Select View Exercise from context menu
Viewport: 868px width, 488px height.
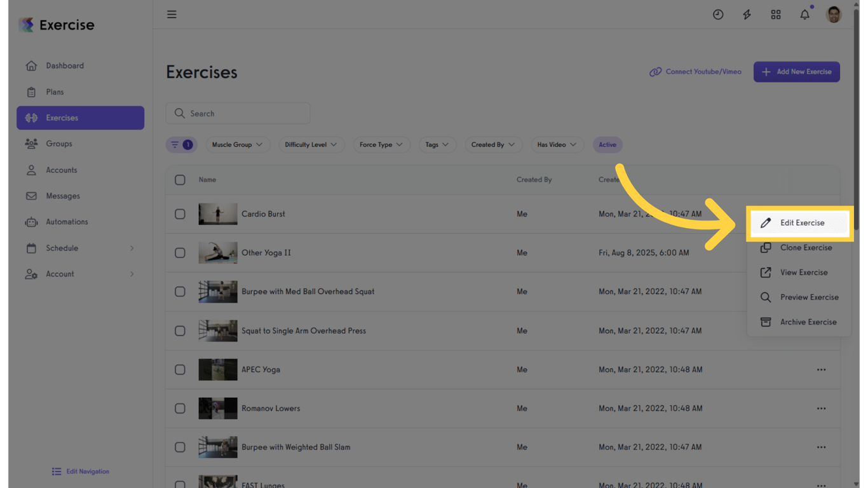799,273
